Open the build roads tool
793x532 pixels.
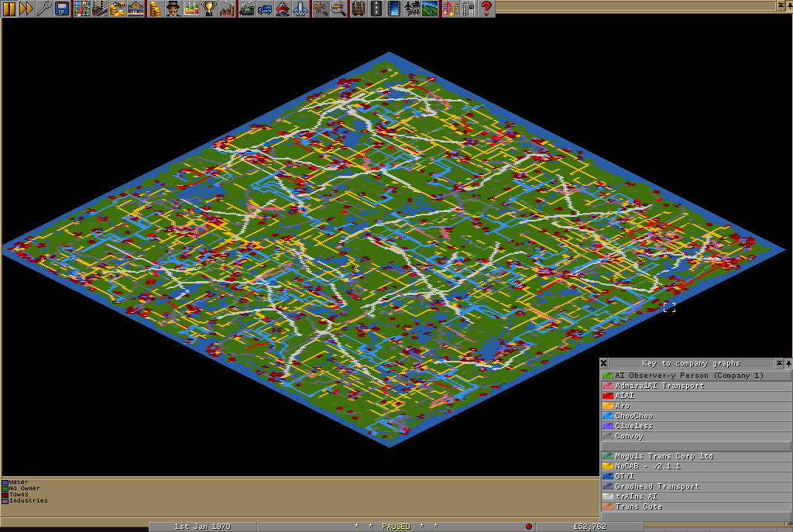[376, 9]
